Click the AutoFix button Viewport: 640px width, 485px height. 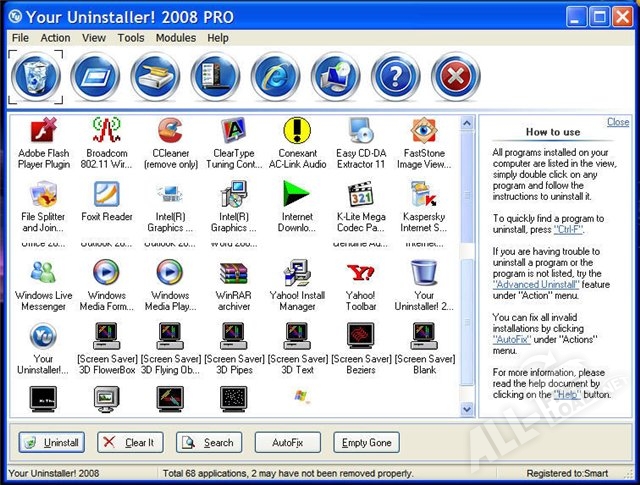click(x=287, y=442)
